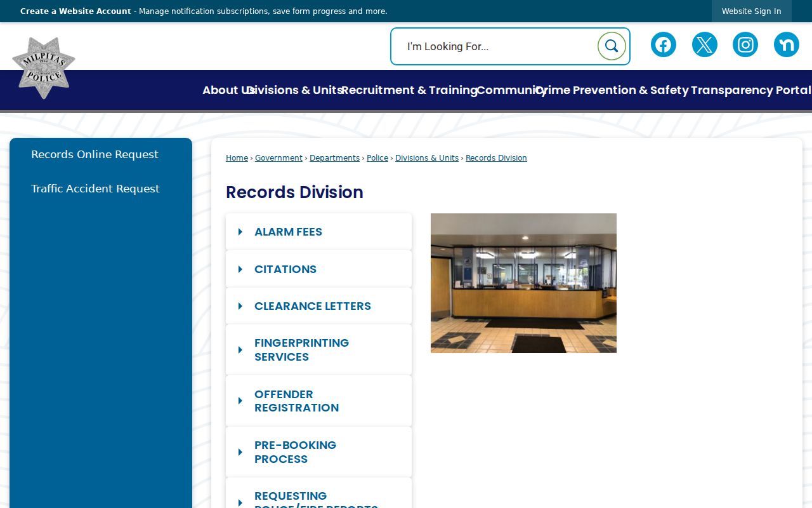Open the Transparency Portal menu
Viewport: 812px width, 508px height.
[x=751, y=90]
